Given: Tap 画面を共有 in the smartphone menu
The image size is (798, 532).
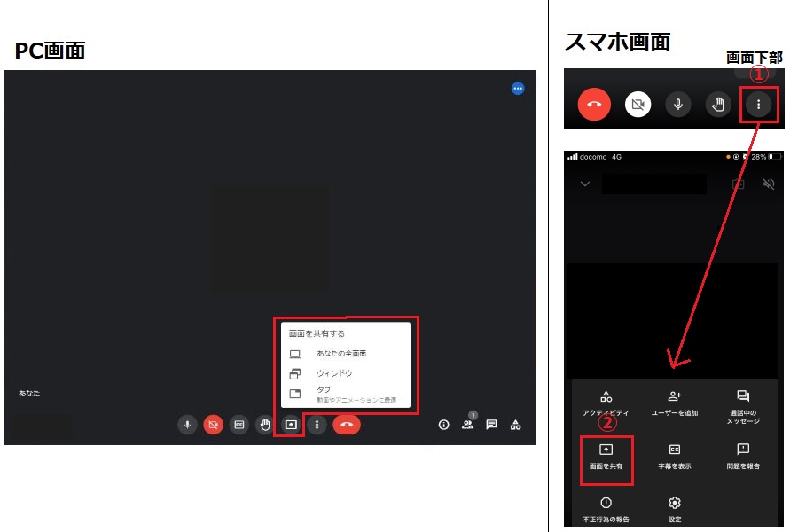Looking at the screenshot, I should [606, 456].
